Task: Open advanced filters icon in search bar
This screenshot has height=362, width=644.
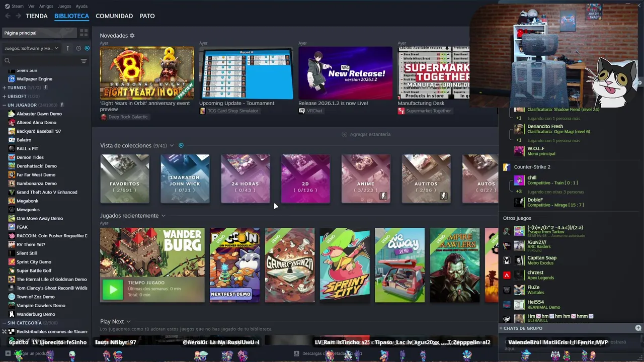Action: pos(84,61)
